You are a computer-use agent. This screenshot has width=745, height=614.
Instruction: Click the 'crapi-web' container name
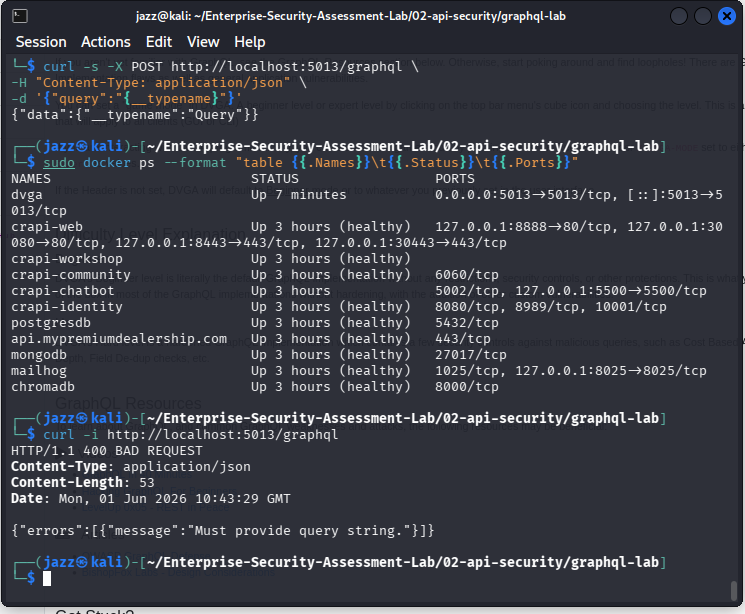coord(47,227)
